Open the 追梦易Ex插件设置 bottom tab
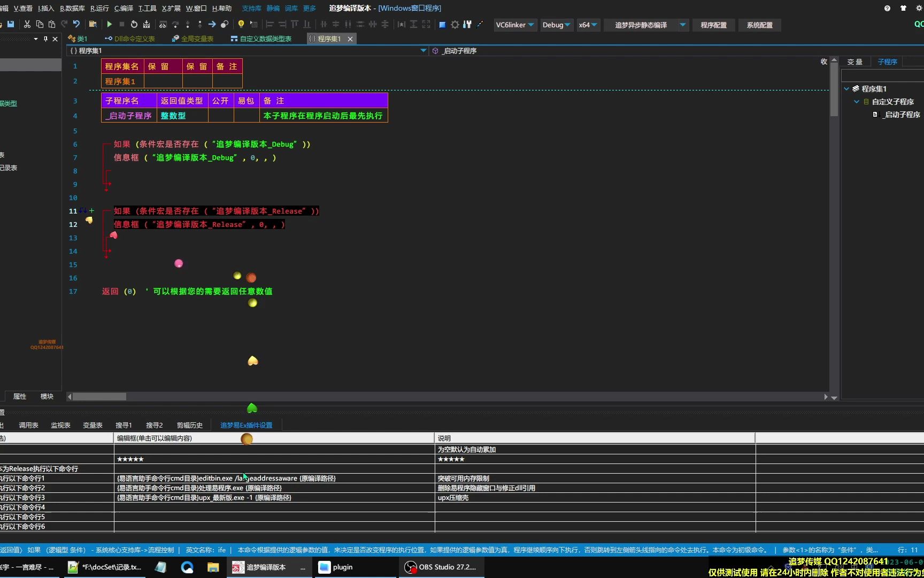924x578 pixels. (246, 425)
